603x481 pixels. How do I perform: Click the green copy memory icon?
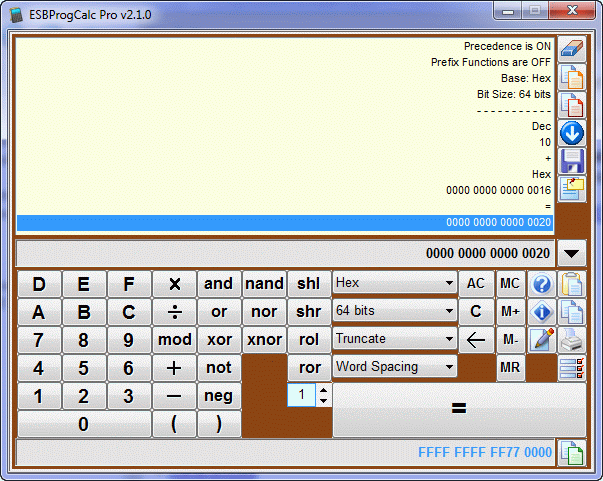point(572,453)
